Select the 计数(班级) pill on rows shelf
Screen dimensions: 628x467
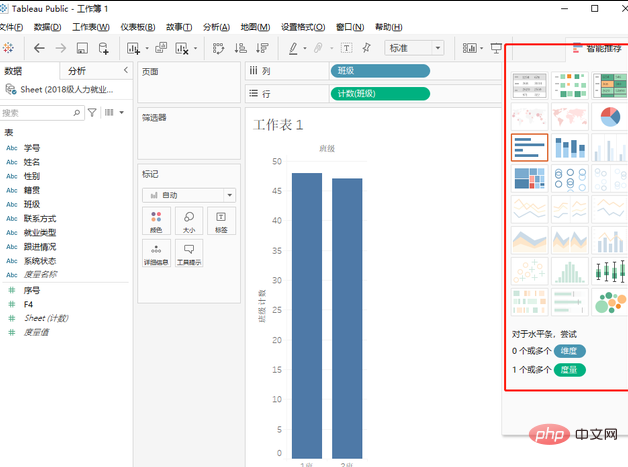[380, 94]
